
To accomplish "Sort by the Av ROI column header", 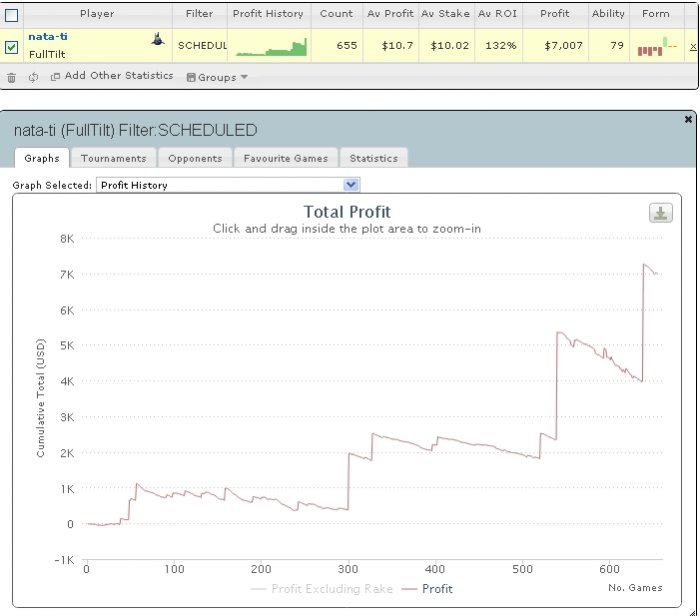I will [497, 14].
